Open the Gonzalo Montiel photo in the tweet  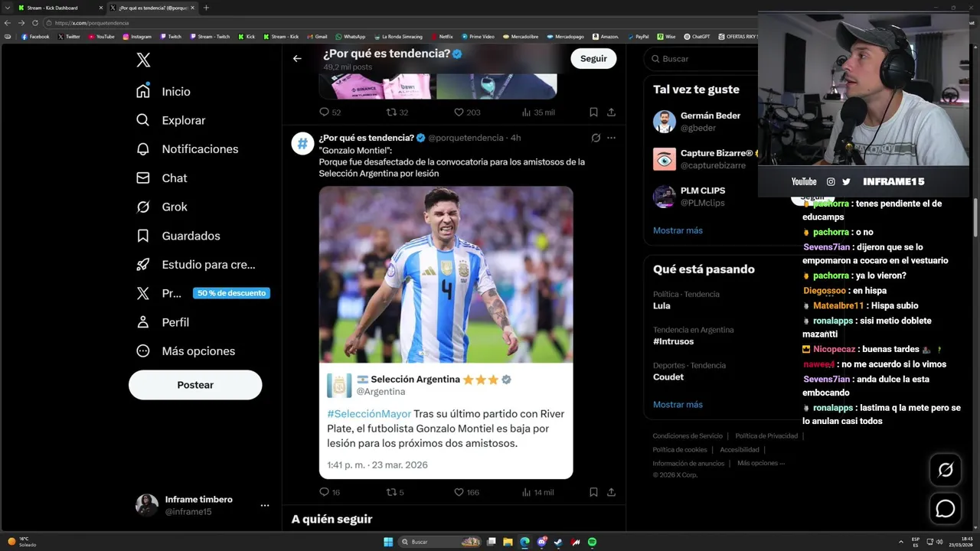(446, 274)
